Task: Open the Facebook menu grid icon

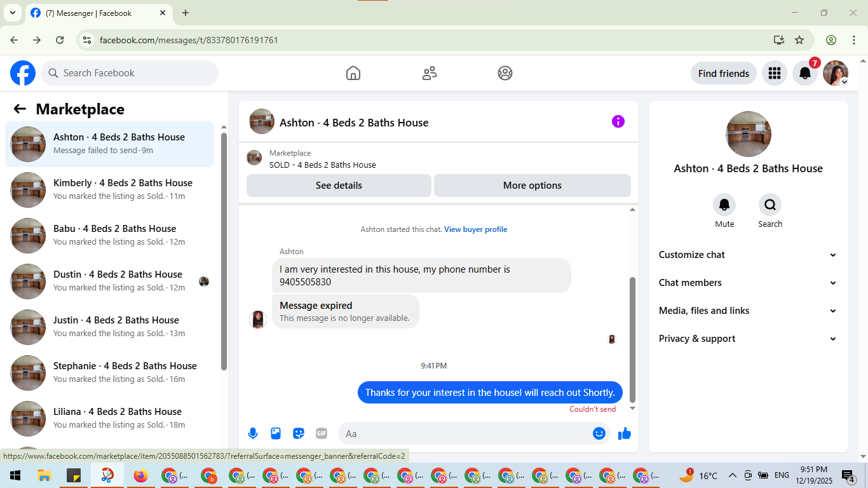Action: click(x=774, y=73)
